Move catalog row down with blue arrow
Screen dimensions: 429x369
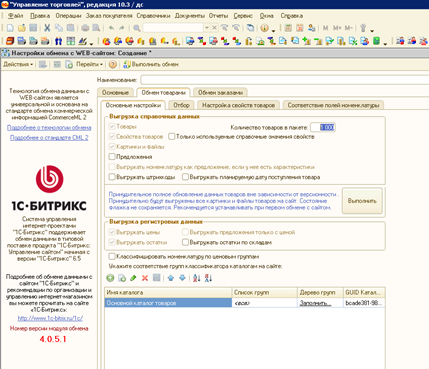(x=182, y=278)
